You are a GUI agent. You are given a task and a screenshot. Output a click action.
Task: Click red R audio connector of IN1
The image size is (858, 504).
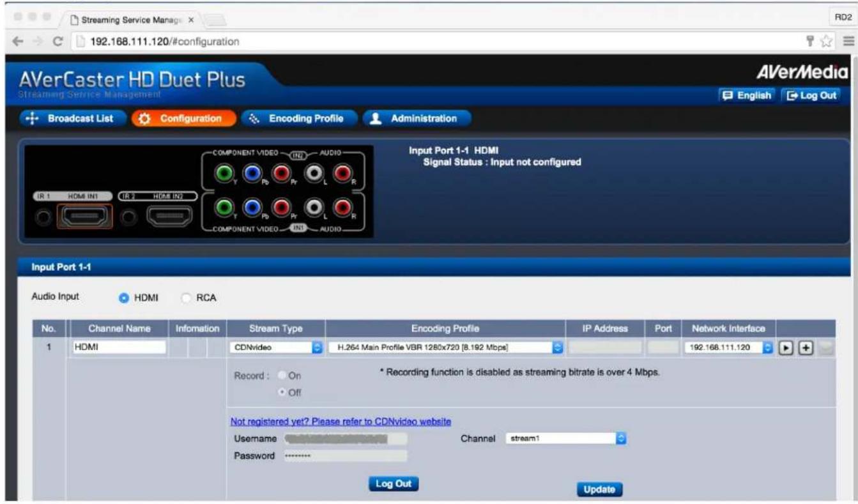(x=342, y=208)
